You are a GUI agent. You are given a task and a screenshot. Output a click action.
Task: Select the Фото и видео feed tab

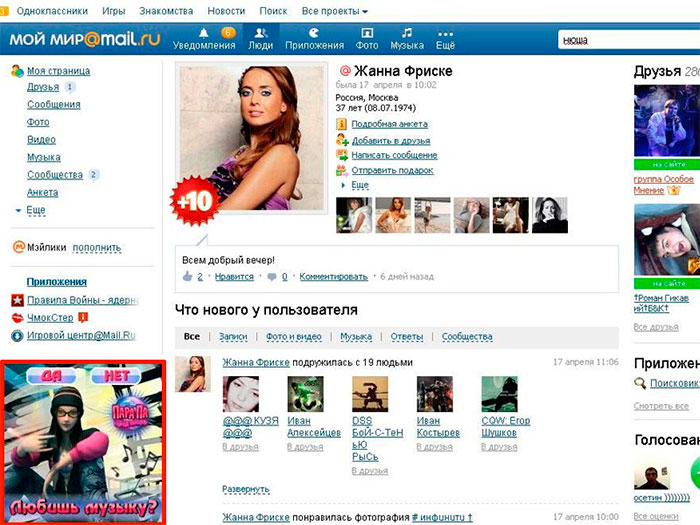[294, 337]
